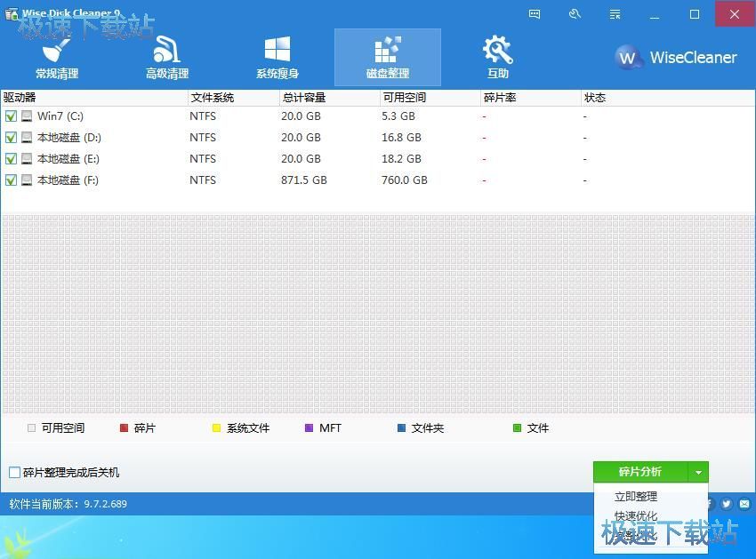Select the 本地磁盘 (E:) drive name
The width and height of the screenshot is (756, 559).
point(68,158)
